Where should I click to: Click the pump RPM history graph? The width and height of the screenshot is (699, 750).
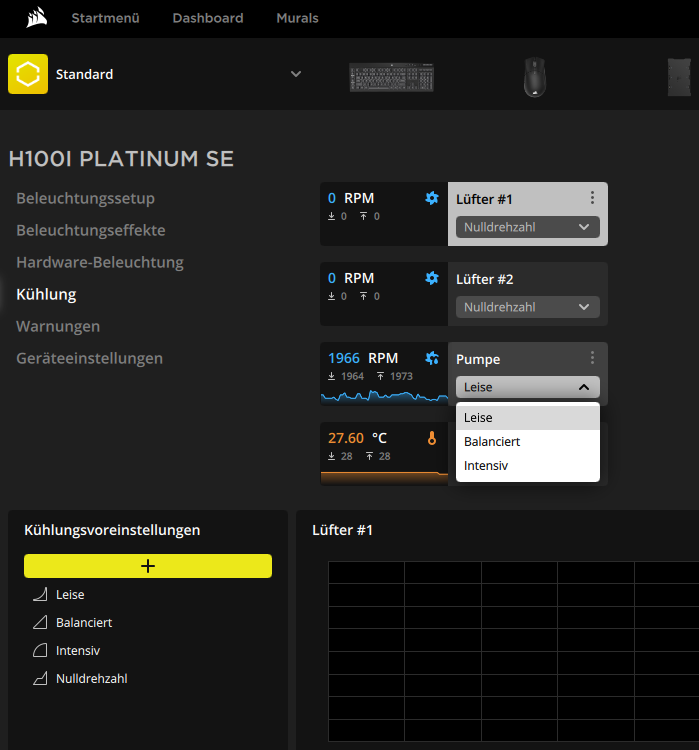click(x=384, y=396)
